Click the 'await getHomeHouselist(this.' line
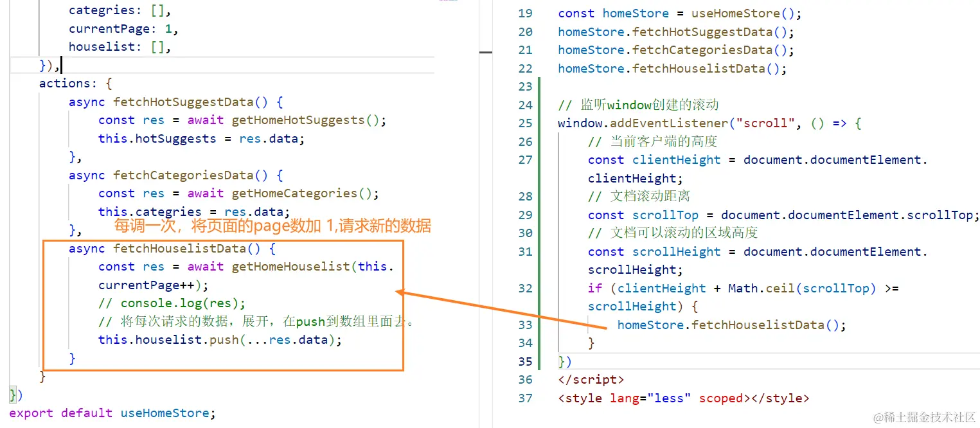 pyautogui.click(x=246, y=267)
